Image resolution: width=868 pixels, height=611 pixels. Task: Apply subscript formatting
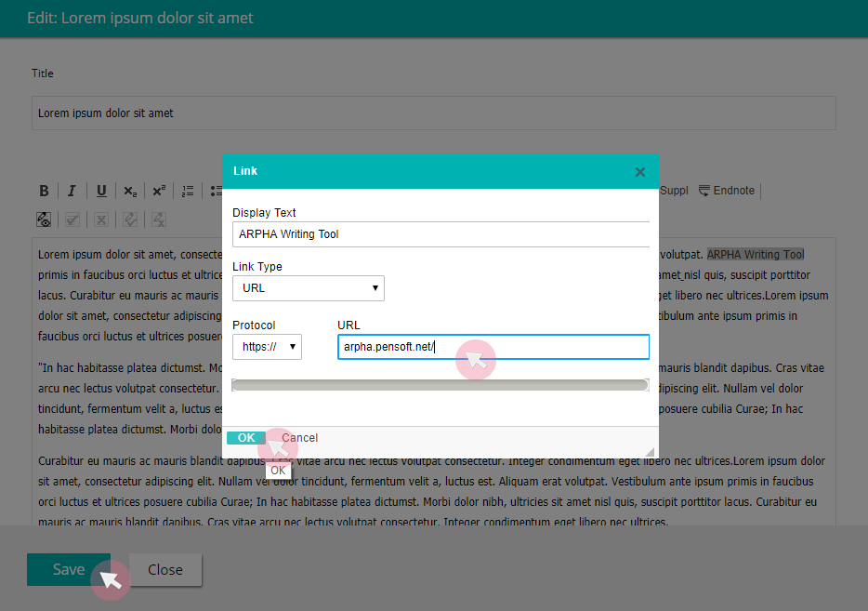pos(130,191)
